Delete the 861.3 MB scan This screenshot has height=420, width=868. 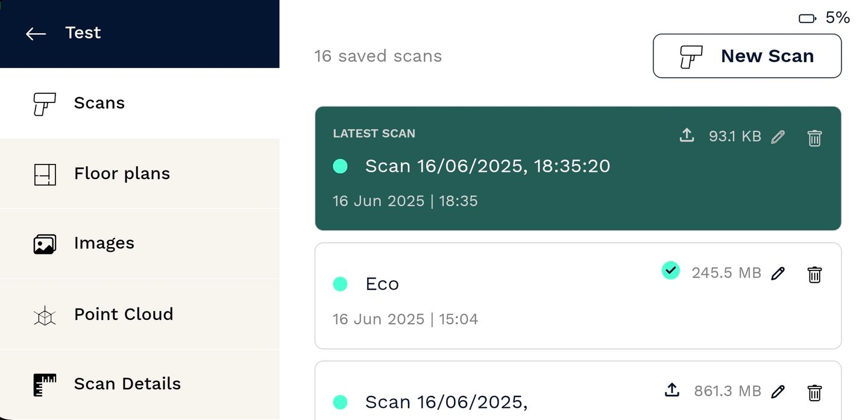814,393
